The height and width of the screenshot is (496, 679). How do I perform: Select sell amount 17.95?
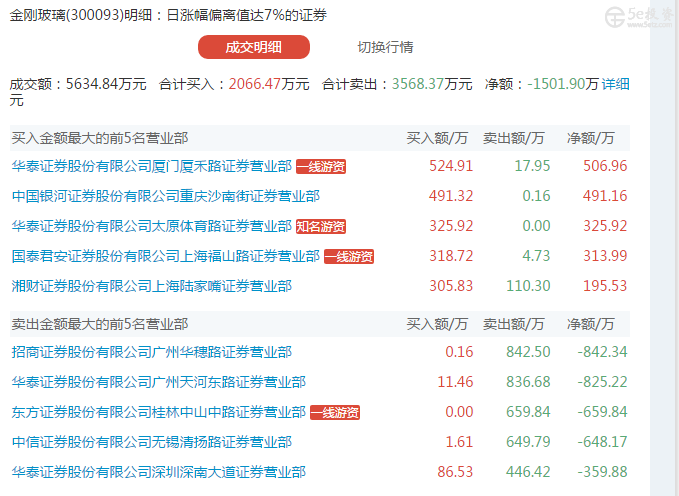pyautogui.click(x=532, y=166)
